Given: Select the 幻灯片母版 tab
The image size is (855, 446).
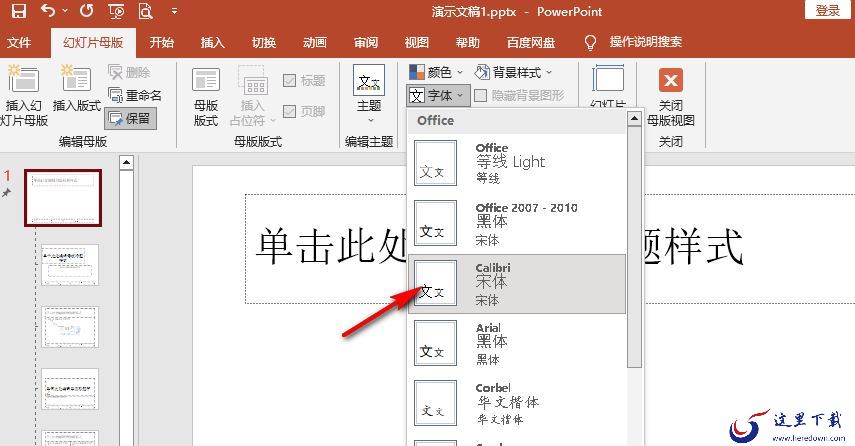Looking at the screenshot, I should point(93,43).
